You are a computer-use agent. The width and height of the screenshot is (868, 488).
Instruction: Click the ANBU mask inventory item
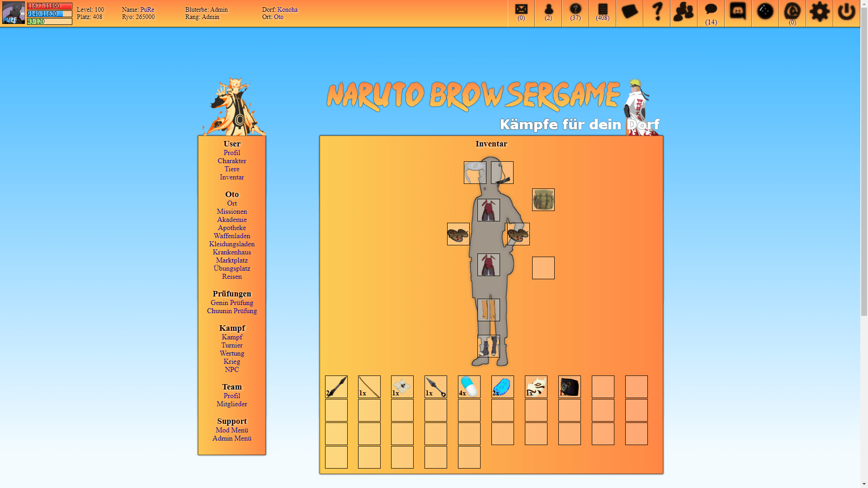536,387
